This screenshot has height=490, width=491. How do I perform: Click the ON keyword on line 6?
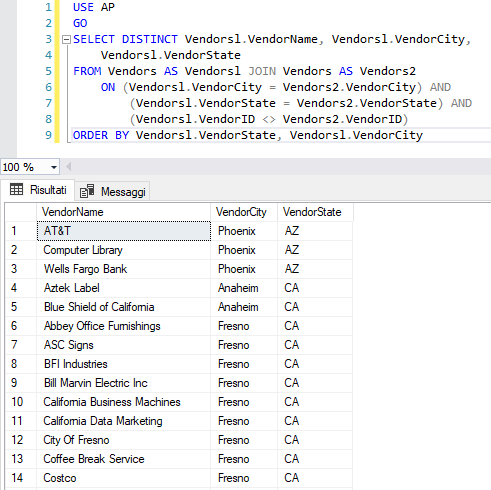click(108, 87)
